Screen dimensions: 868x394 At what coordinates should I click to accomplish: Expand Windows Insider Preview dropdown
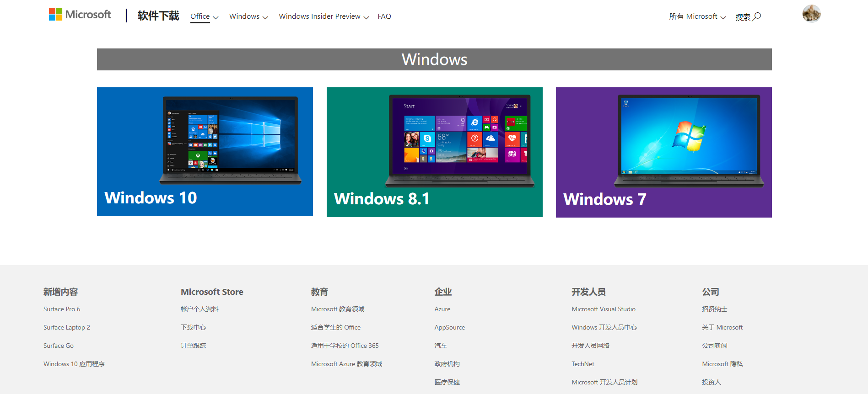coord(324,16)
